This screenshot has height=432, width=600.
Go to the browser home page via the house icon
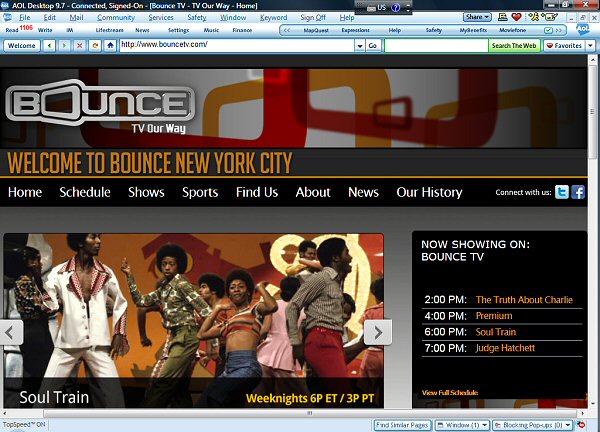110,46
